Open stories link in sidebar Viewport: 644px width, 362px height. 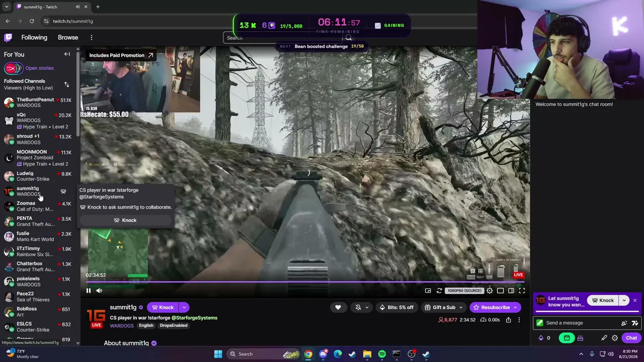(x=39, y=68)
